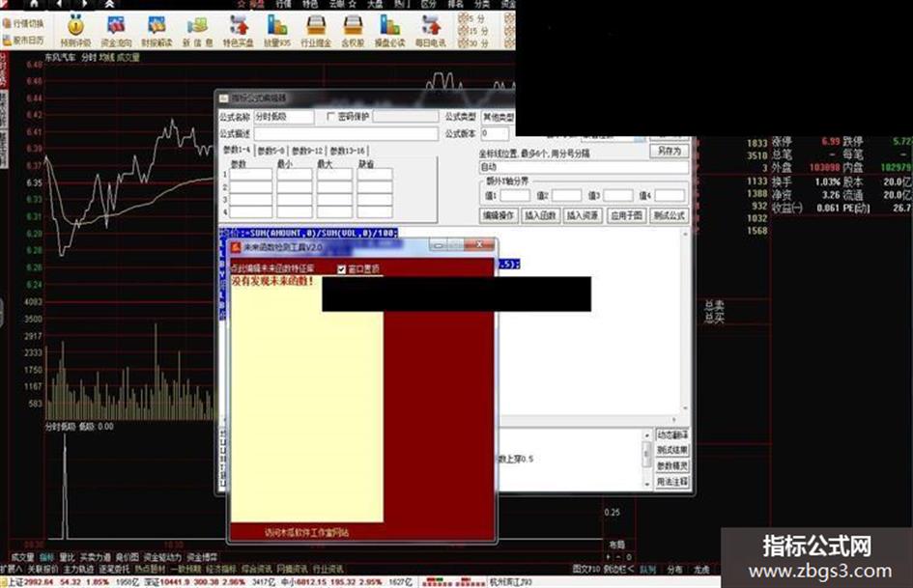The height and width of the screenshot is (588, 913).
Task: Open the 特色实盘 toolbar icon
Action: pyautogui.click(x=238, y=31)
